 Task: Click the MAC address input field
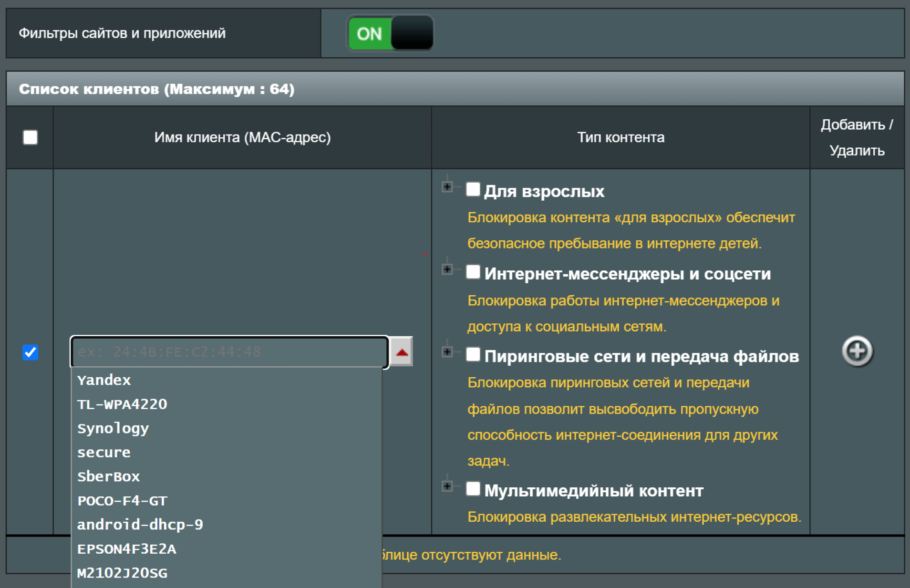coord(229,352)
